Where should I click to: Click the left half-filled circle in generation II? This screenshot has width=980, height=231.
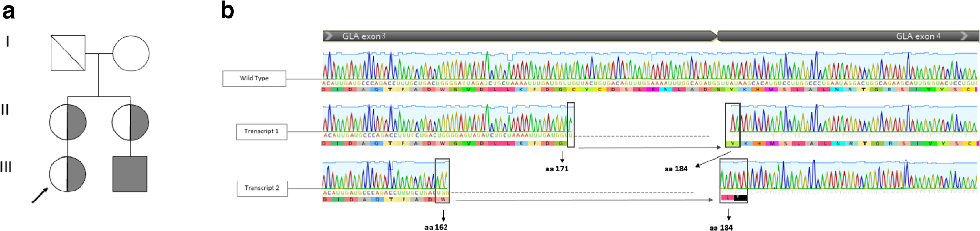68,122
